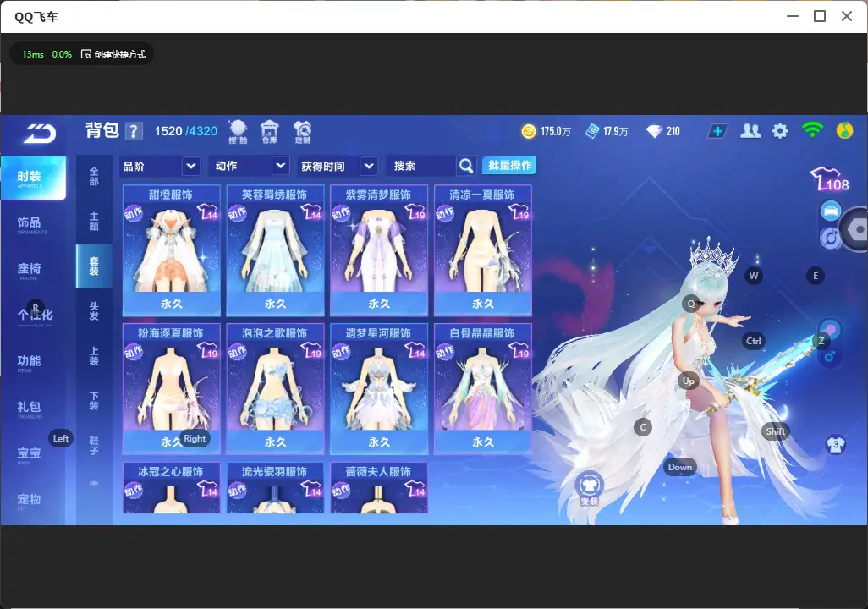Open the 定制 customization icon

click(x=302, y=132)
